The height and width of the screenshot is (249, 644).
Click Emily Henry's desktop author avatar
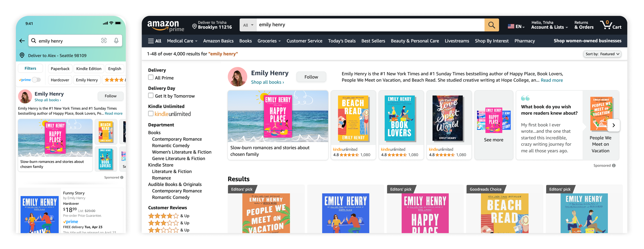pos(237,77)
